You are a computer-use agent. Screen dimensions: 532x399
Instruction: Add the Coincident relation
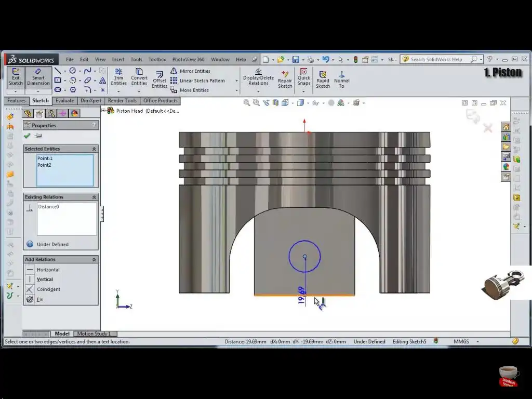pos(48,289)
